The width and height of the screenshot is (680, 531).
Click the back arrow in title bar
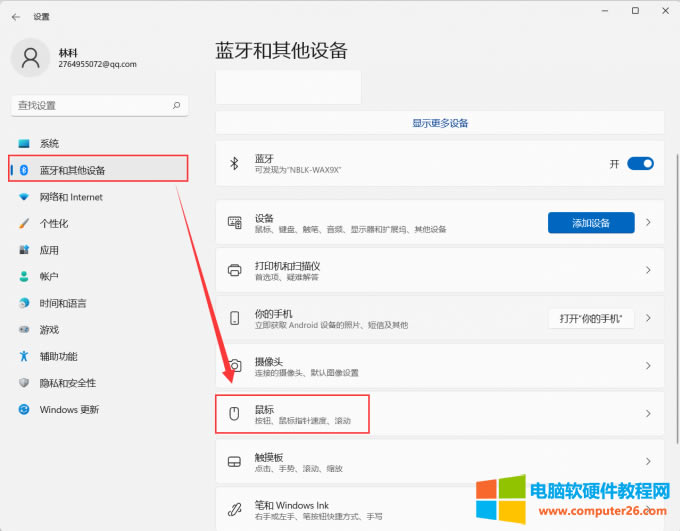[15, 17]
